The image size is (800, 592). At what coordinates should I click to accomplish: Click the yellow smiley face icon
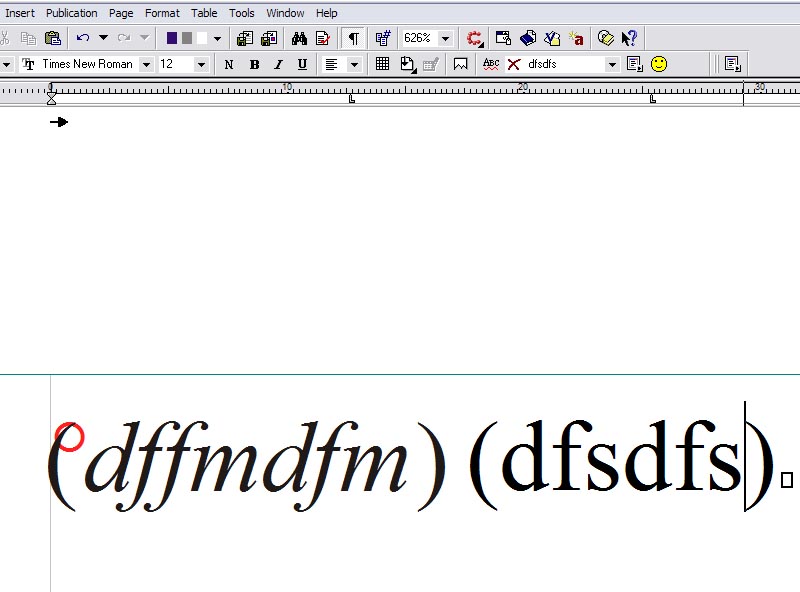click(659, 64)
